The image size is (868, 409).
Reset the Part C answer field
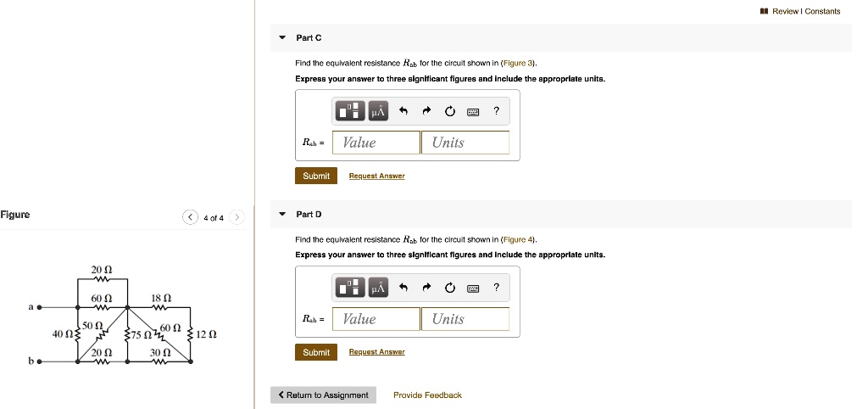[450, 111]
